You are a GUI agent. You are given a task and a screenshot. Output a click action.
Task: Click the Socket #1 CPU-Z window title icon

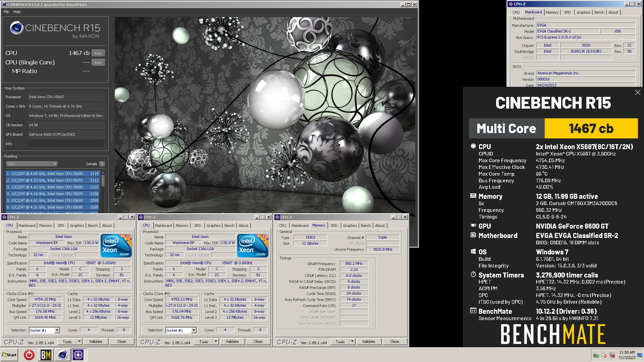click(x=4, y=217)
